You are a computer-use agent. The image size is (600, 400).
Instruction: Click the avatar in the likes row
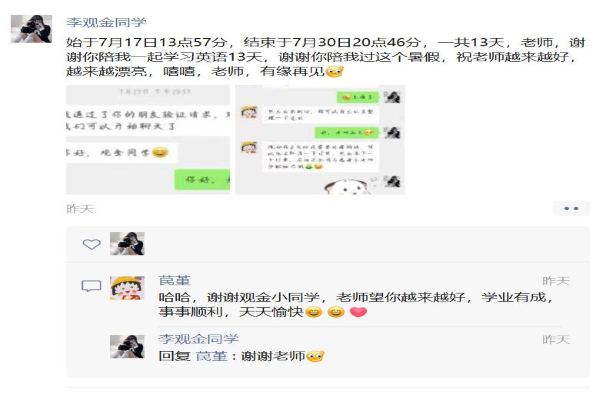click(127, 243)
